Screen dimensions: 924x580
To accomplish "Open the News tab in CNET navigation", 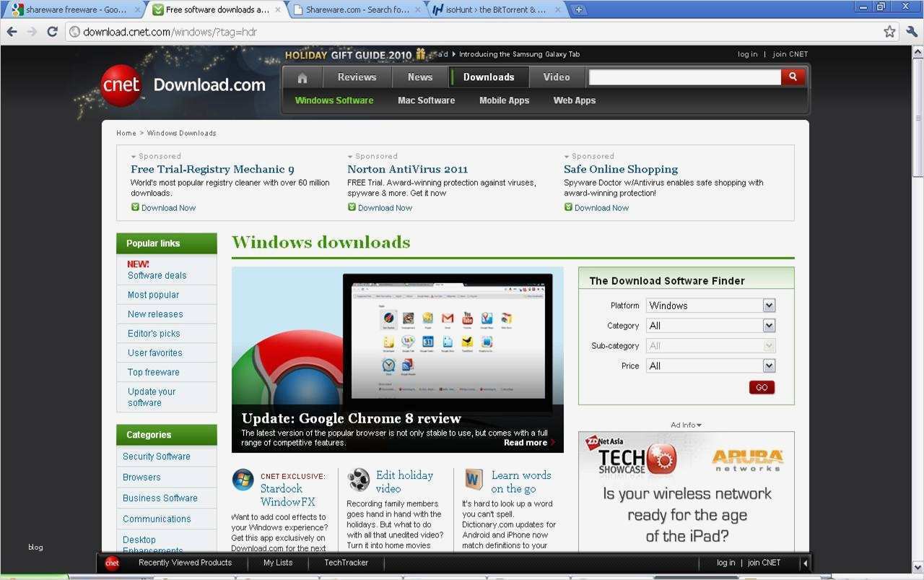I will click(x=420, y=77).
